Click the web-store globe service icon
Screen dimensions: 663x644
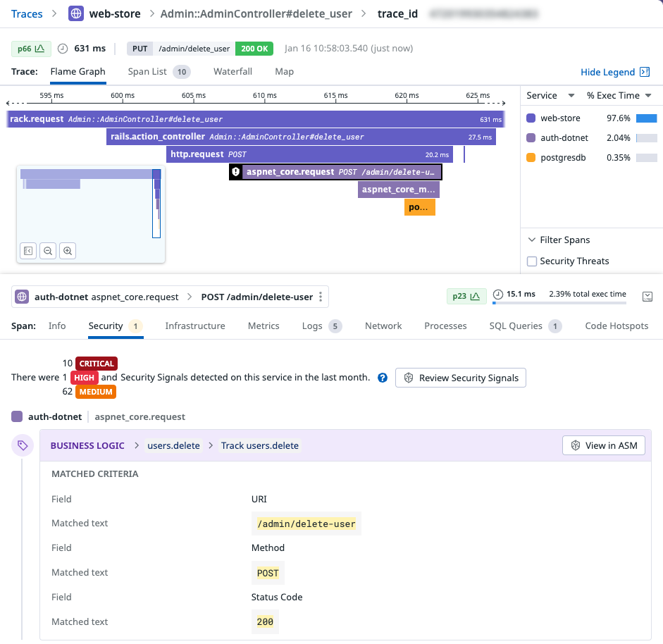pyautogui.click(x=76, y=13)
